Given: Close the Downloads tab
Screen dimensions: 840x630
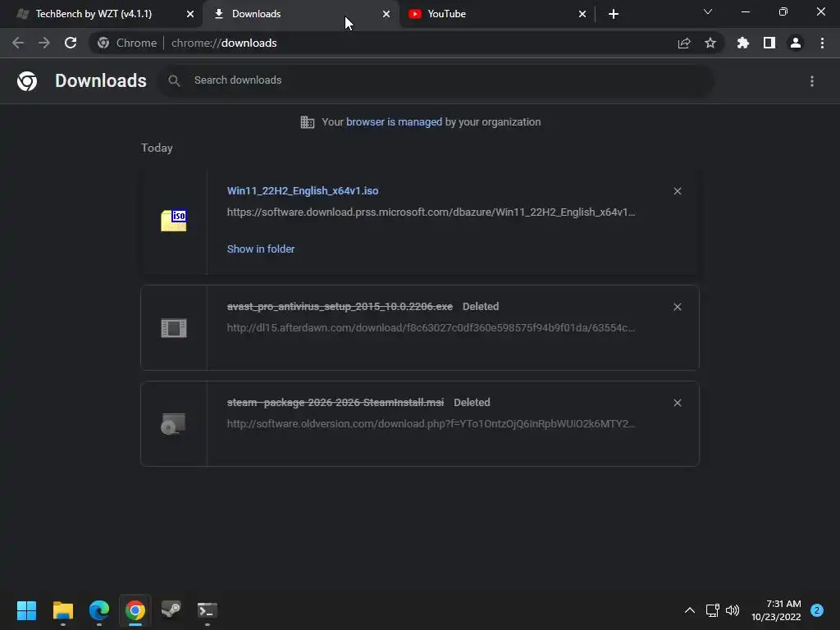Looking at the screenshot, I should click(x=386, y=14).
